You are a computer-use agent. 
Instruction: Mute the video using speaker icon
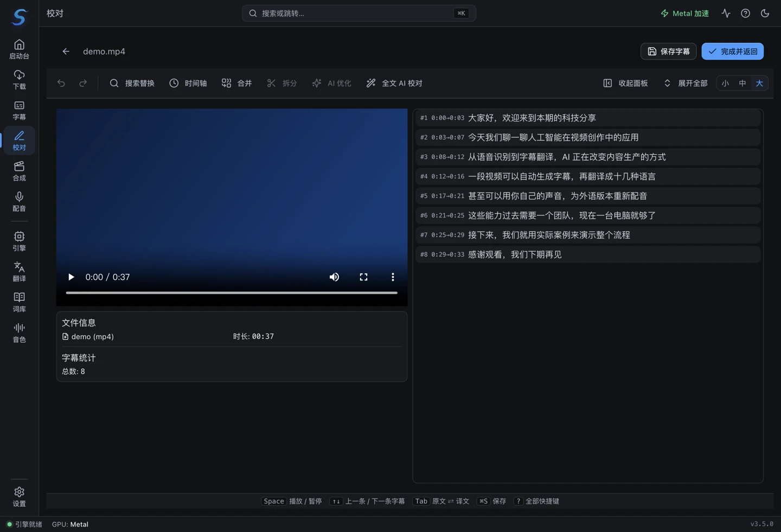(334, 277)
